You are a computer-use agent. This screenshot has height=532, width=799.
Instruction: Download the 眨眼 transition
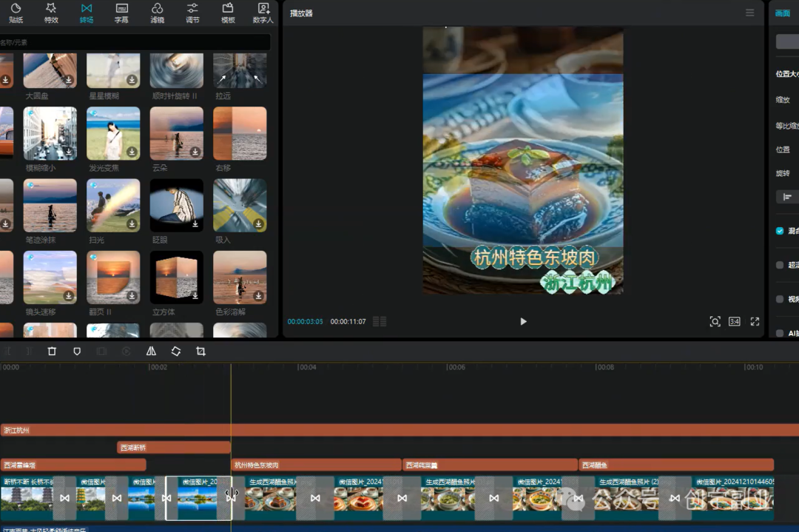195,223
